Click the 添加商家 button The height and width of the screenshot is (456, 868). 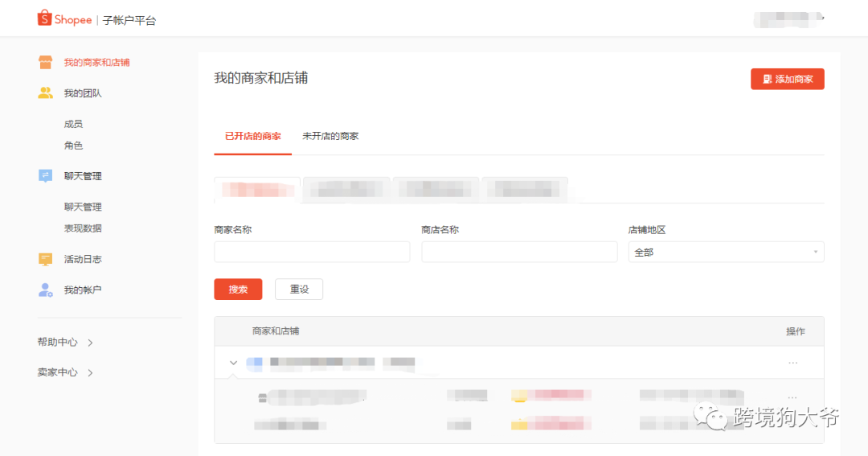787,80
